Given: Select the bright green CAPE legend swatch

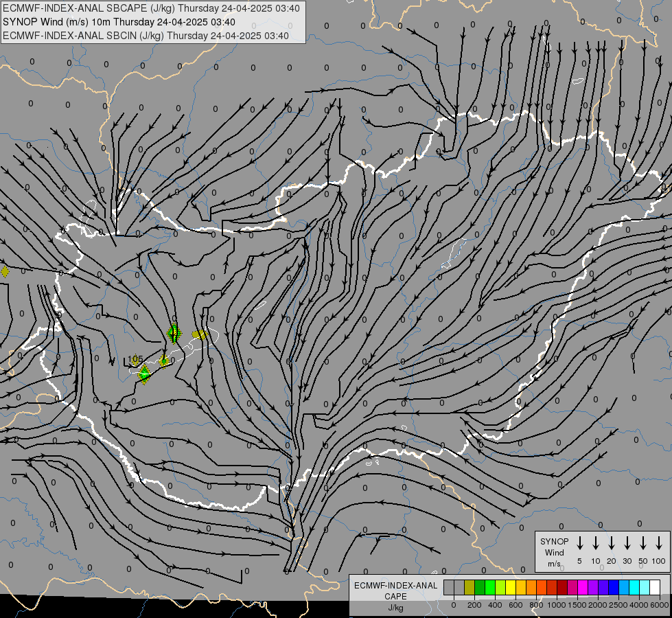Looking at the screenshot, I should (490, 587).
